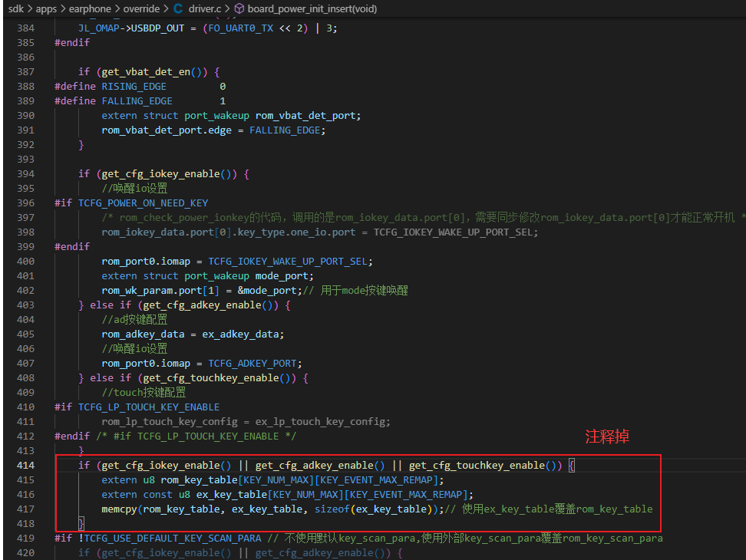Select the override breadcrumb item
This screenshot has height=560, width=746.
(141, 8)
